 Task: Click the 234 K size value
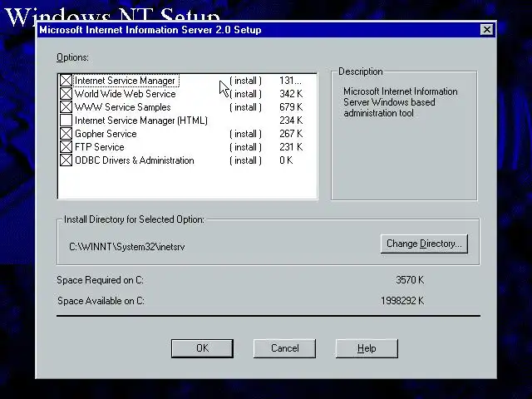[291, 121]
